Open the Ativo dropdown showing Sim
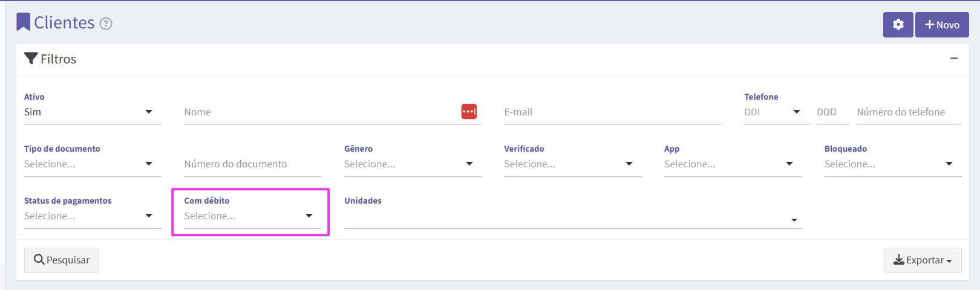 point(93,112)
